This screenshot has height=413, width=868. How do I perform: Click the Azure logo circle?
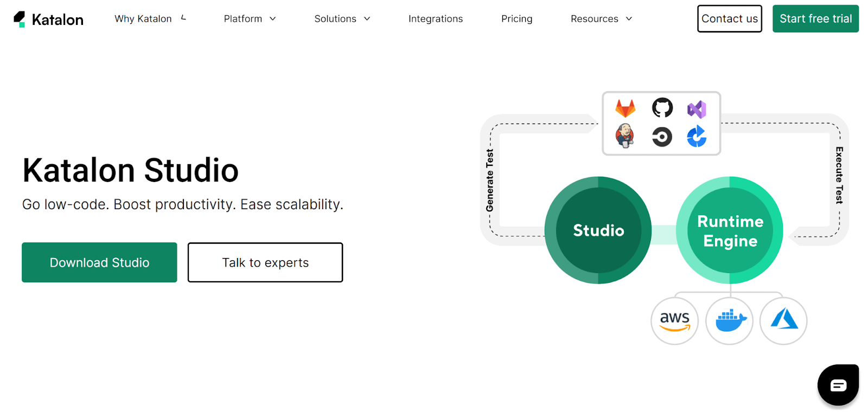(x=783, y=321)
